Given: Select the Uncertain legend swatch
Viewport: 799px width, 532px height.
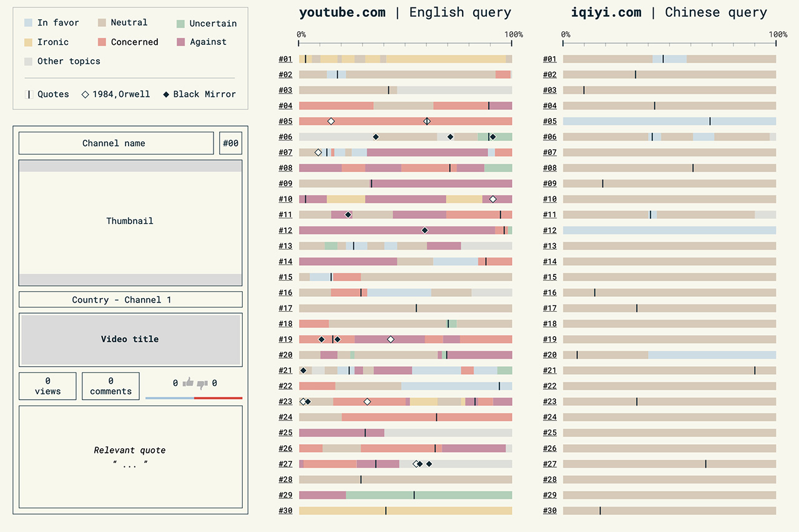Looking at the screenshot, I should click(x=180, y=24).
